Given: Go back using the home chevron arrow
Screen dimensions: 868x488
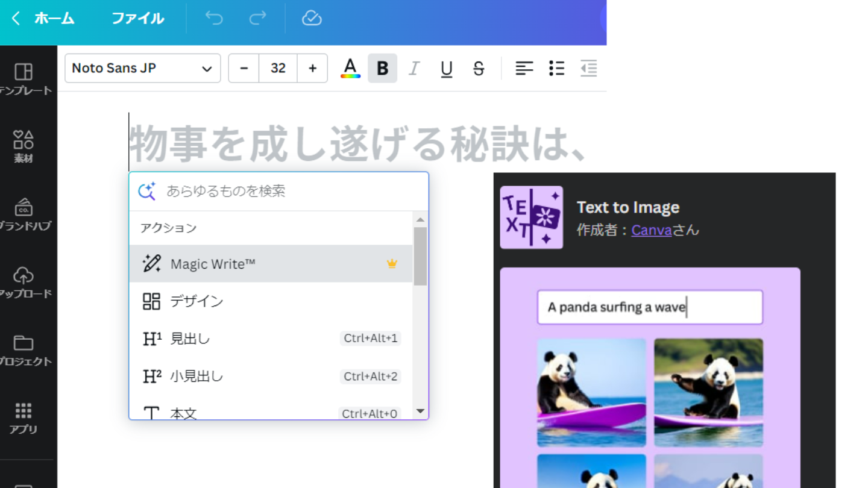Looking at the screenshot, I should (x=16, y=19).
